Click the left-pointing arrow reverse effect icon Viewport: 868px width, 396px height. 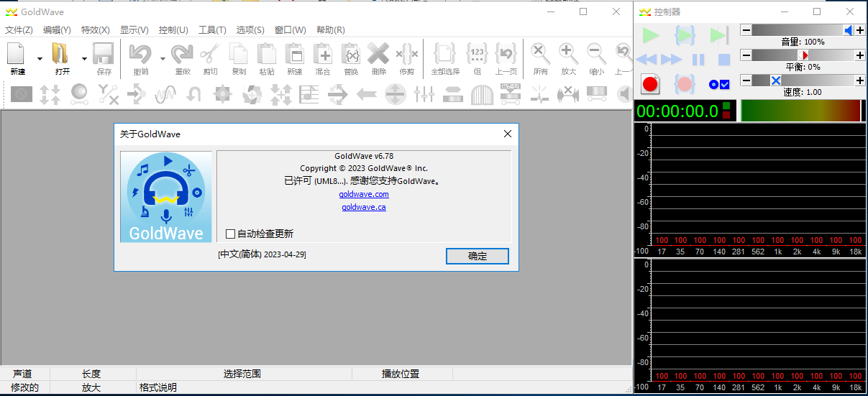click(367, 94)
